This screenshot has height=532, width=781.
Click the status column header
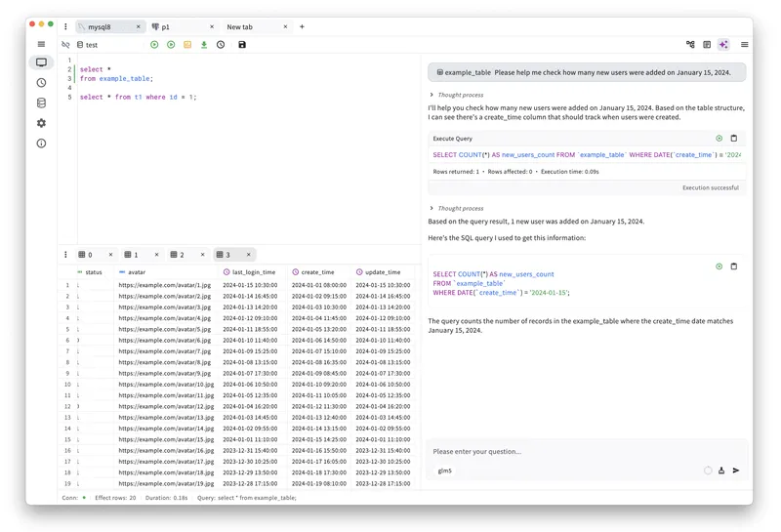point(94,272)
